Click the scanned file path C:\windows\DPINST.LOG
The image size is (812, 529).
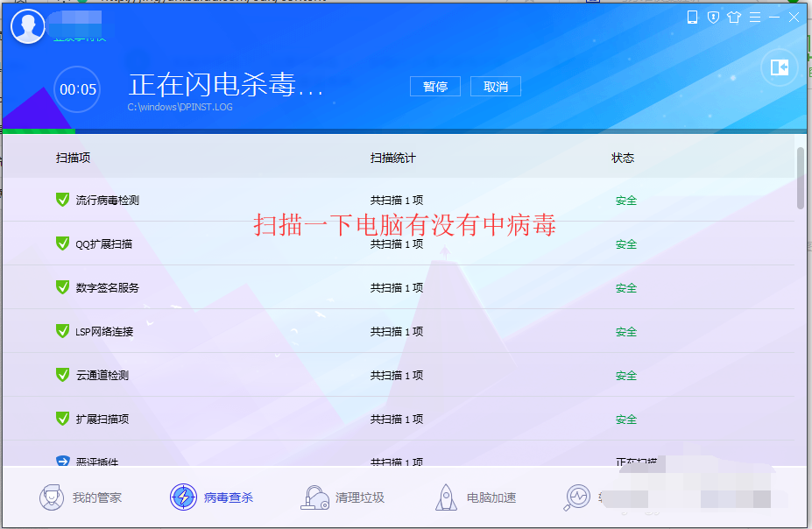click(x=180, y=107)
